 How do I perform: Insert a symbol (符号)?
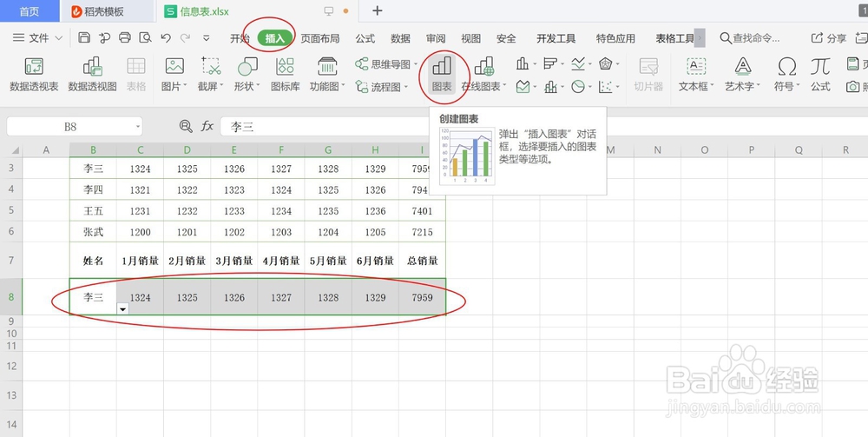point(786,74)
